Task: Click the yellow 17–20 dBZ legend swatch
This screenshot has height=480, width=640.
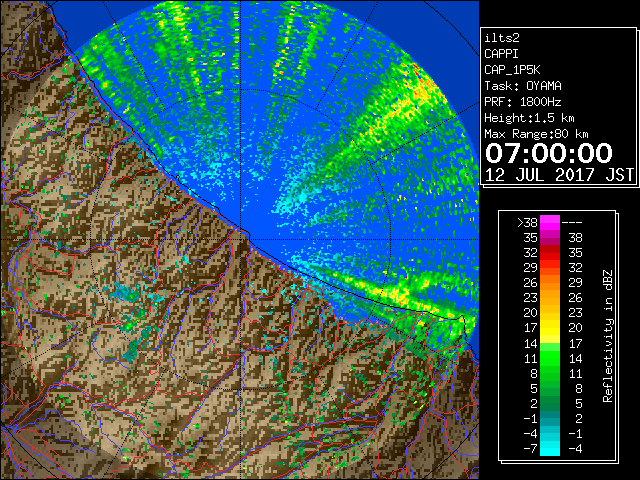Action: [x=550, y=328]
